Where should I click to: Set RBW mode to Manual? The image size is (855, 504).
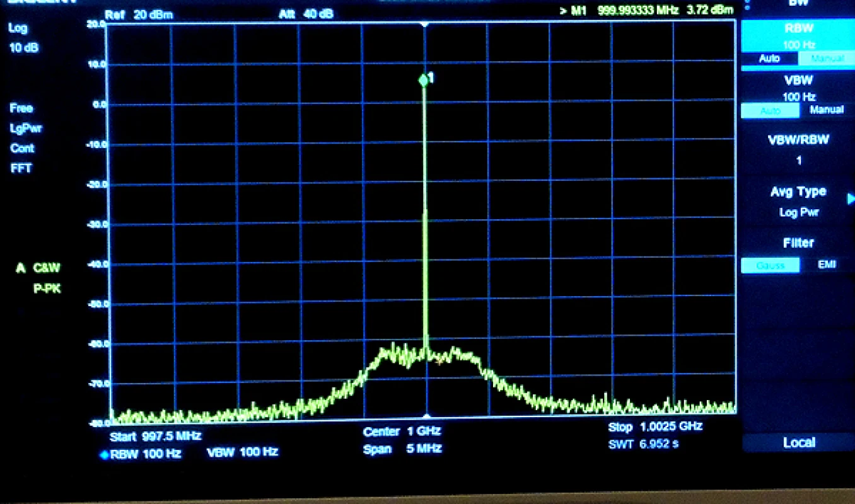click(x=827, y=59)
